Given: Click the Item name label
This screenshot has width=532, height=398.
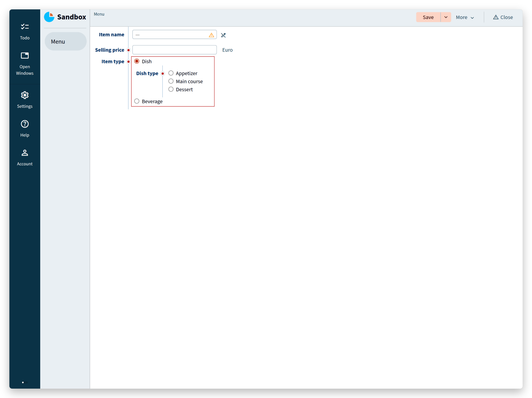Looking at the screenshot, I should [x=111, y=35].
